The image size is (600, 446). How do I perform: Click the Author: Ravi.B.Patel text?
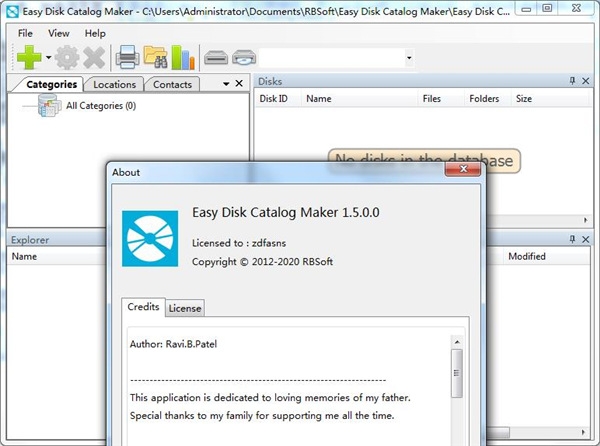click(173, 344)
